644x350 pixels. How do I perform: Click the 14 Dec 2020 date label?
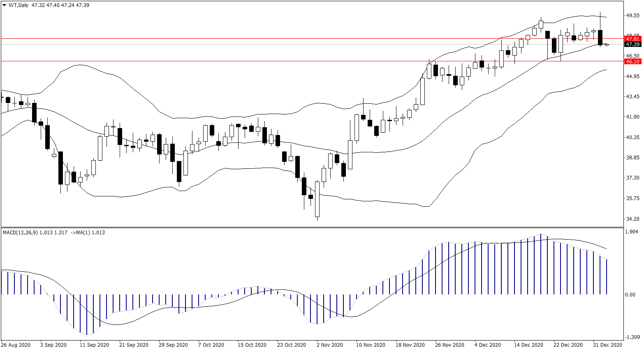pos(528,345)
